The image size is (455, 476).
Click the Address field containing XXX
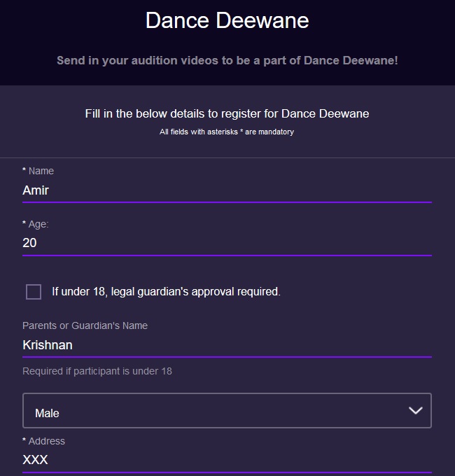227,460
